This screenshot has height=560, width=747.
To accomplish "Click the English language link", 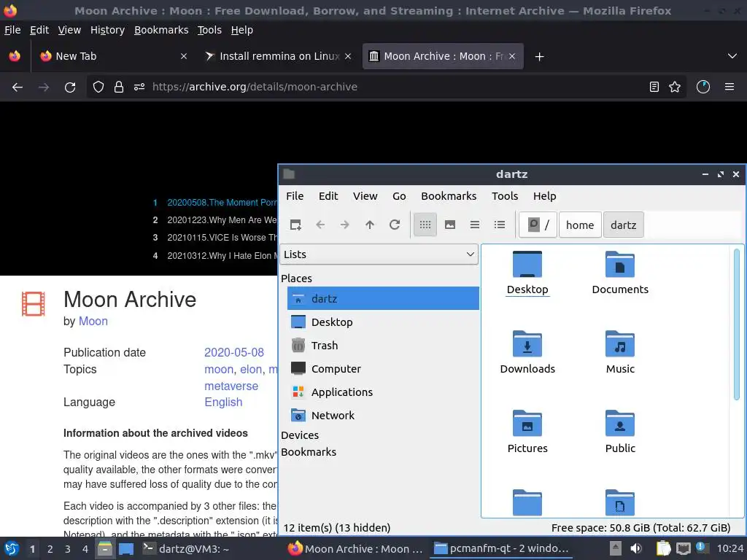I will [x=223, y=402].
